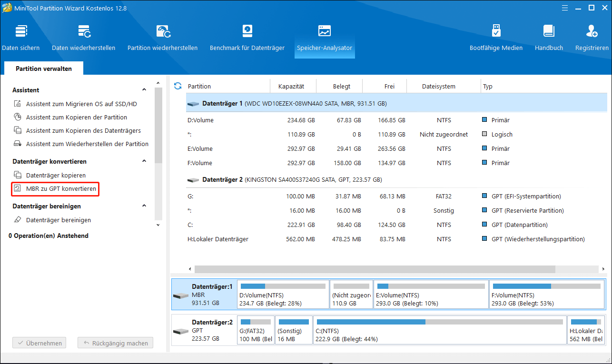Image resolution: width=612 pixels, height=364 pixels.
Task: Select (Nicht zugeordnet) block in disk map
Action: coord(351,295)
